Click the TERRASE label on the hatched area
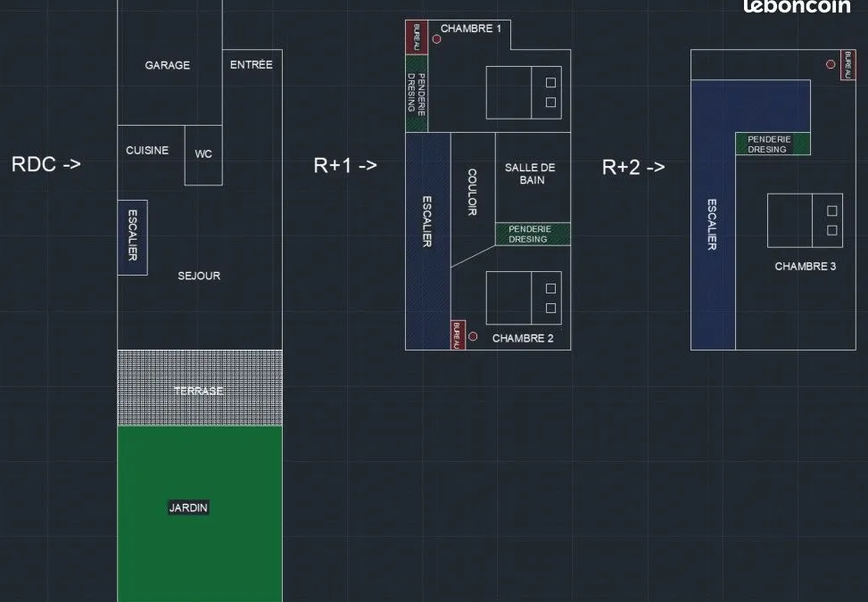The width and height of the screenshot is (868, 602). [x=199, y=391]
